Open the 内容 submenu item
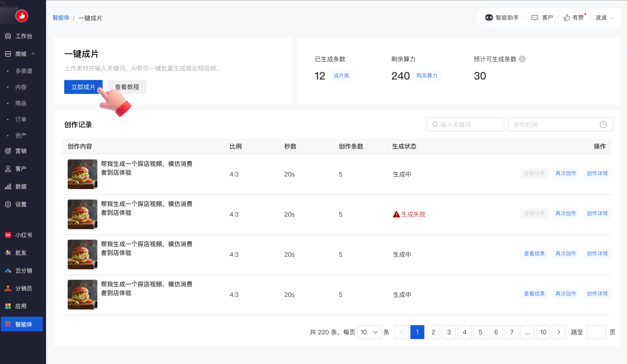 [21, 87]
